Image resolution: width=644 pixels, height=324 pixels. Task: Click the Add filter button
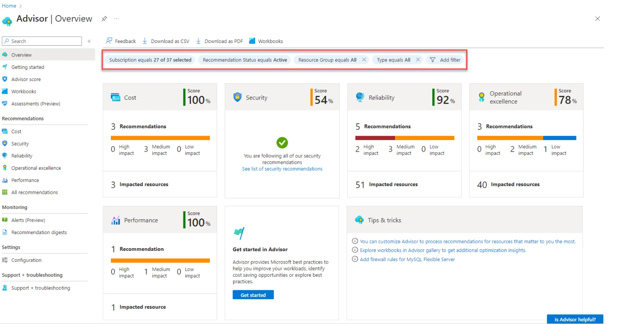click(445, 60)
